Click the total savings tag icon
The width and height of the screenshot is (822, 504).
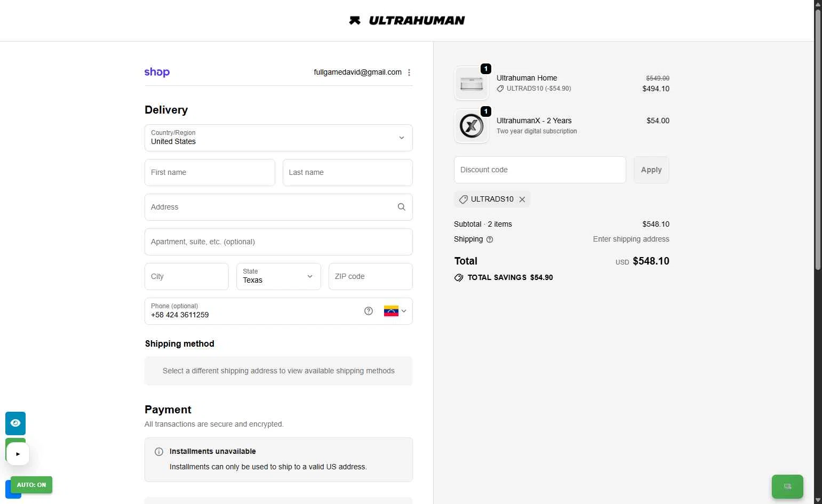(459, 277)
